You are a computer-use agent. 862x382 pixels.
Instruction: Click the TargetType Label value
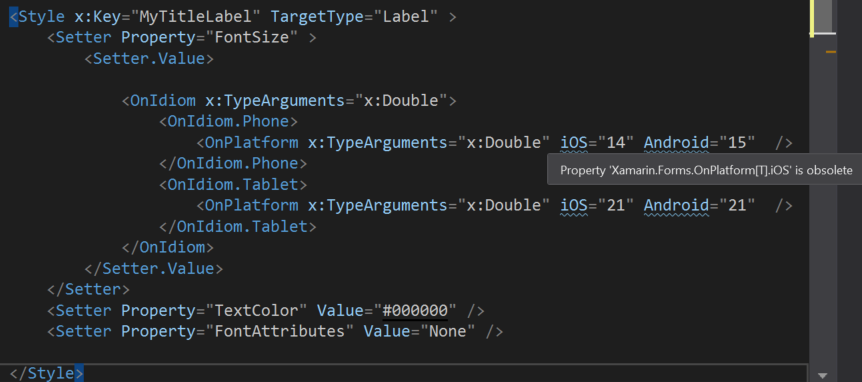pos(406,17)
